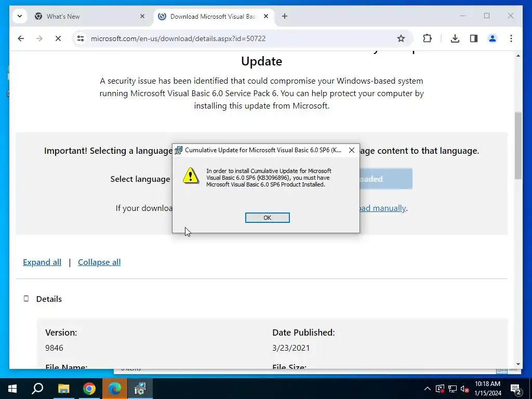Collapse the Details section
This screenshot has height=399, width=532.
pos(26,299)
